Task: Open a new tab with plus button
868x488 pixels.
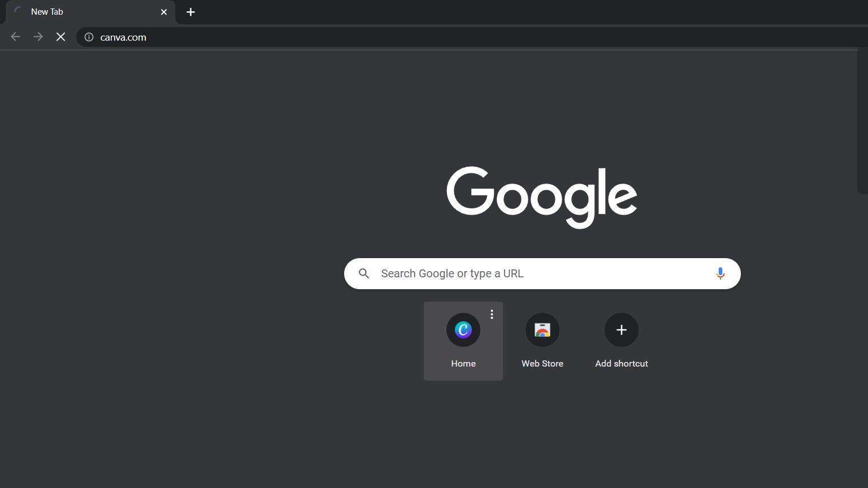Action: click(190, 12)
